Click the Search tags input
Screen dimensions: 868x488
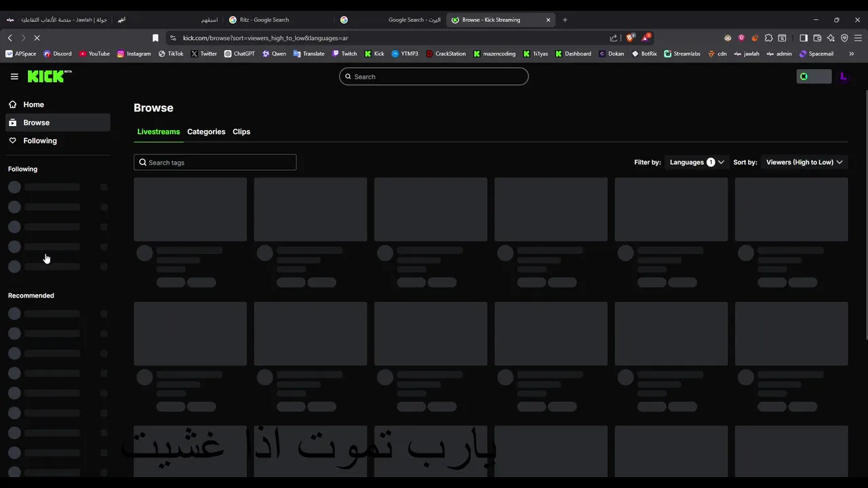(x=215, y=163)
